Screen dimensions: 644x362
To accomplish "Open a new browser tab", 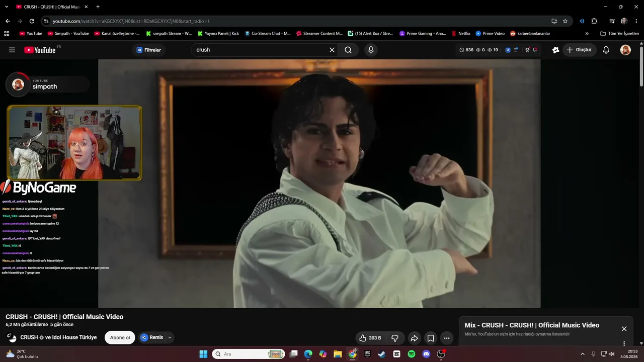I will tap(98, 7).
